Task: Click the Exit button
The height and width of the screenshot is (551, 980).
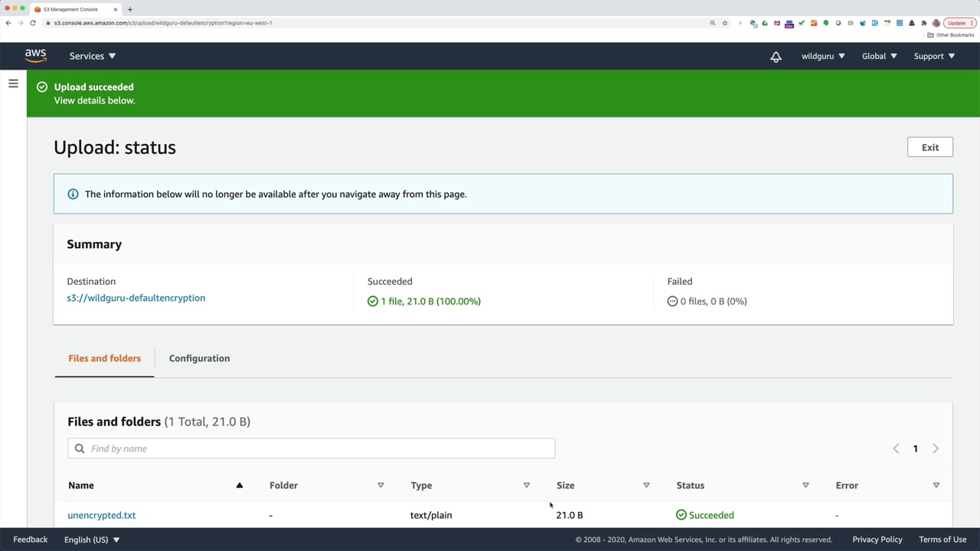Action: [x=930, y=147]
